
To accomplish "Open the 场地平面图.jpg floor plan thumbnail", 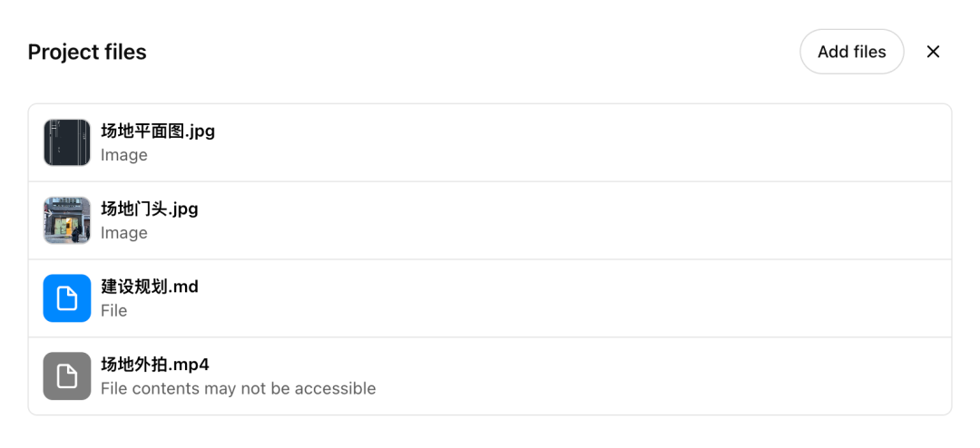I will 67,142.
